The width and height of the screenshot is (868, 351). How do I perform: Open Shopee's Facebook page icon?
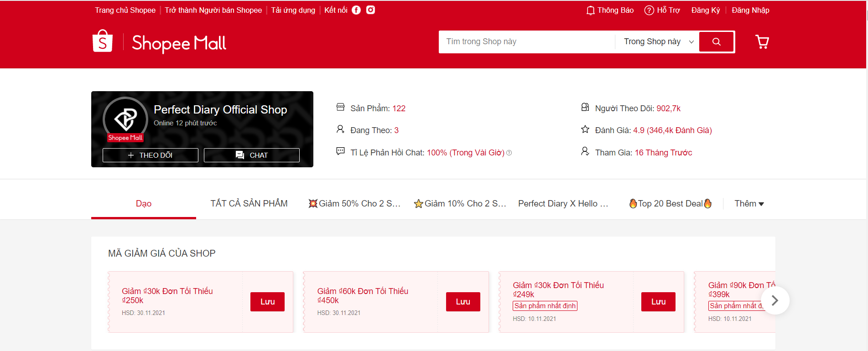click(x=356, y=10)
